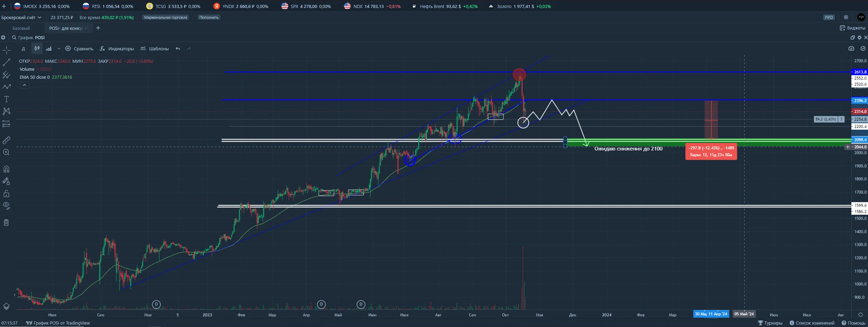The image size is (868, 327).
Task: Collapse the indicator legend
Action: [x=25, y=85]
